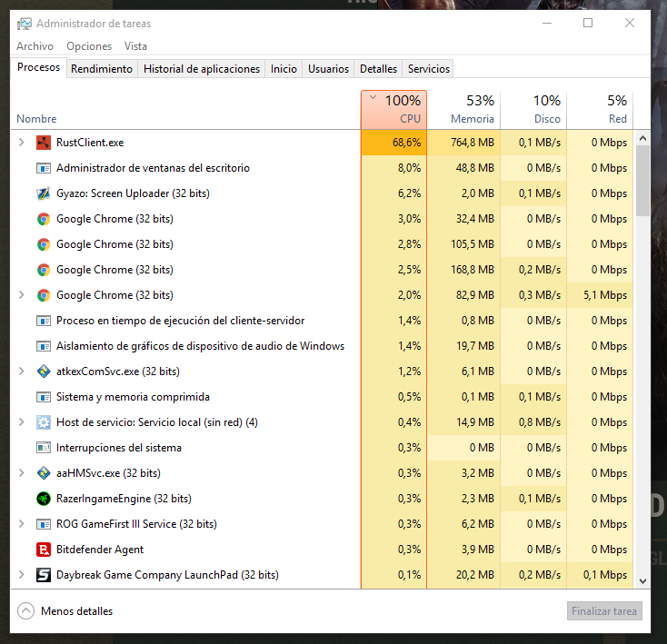Screen dimensions: 667x644
Task: Click the Aislamiento de gráficos process icon
Action: pos(44,346)
